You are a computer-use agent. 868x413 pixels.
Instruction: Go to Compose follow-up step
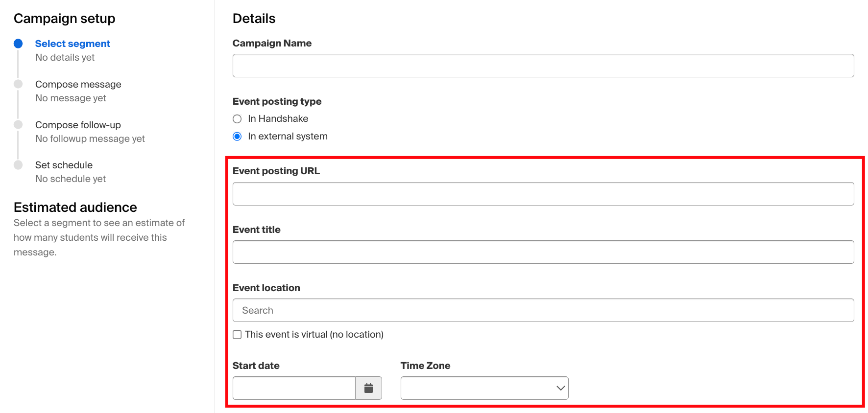[x=78, y=125]
